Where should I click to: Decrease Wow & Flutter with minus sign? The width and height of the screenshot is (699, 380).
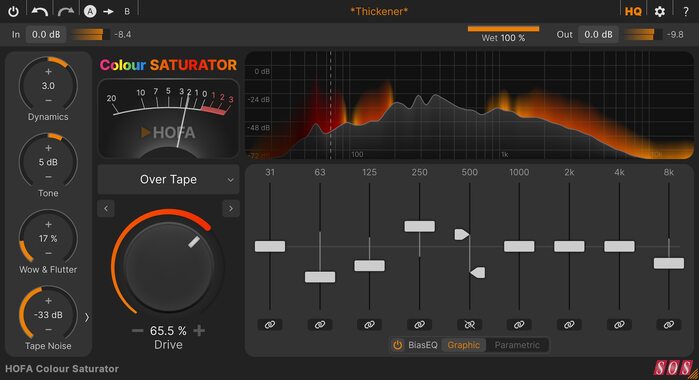pos(48,253)
